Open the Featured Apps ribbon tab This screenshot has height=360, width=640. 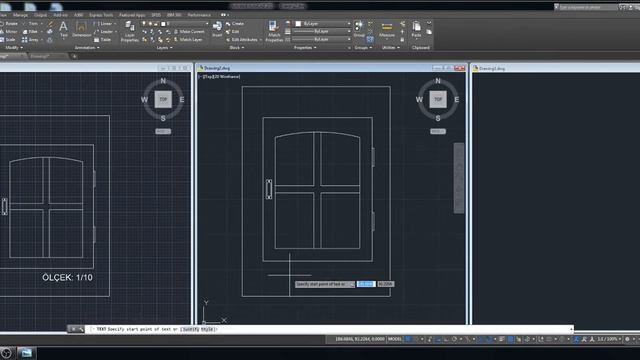coord(132,15)
